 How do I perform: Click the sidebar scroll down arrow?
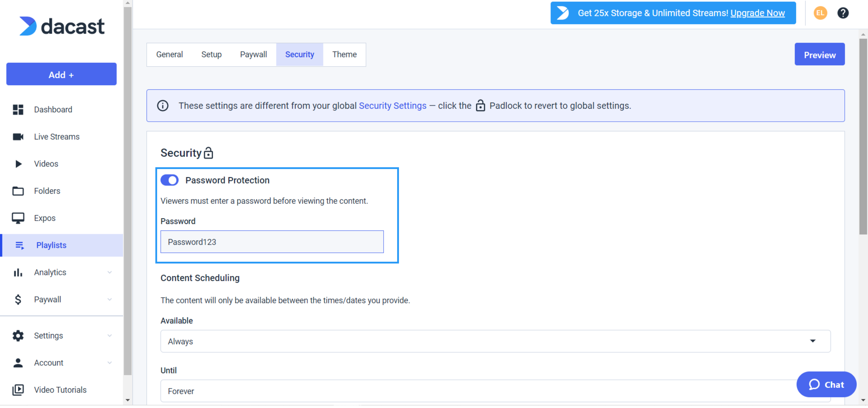[x=128, y=400]
